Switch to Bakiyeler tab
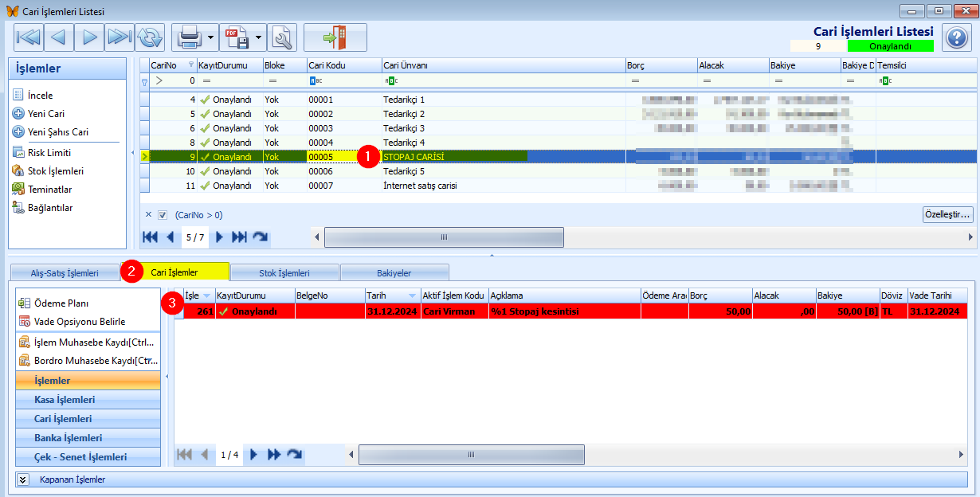 point(394,273)
